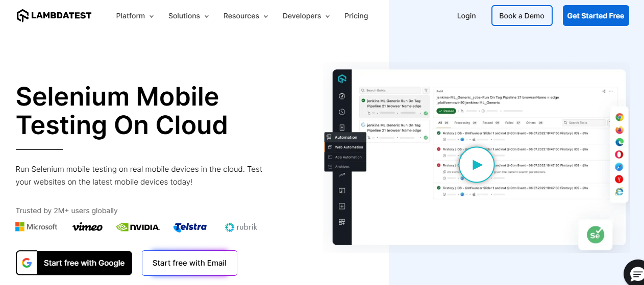Click the Selenium badge icon
Image resolution: width=644 pixels, height=285 pixels.
[595, 235]
